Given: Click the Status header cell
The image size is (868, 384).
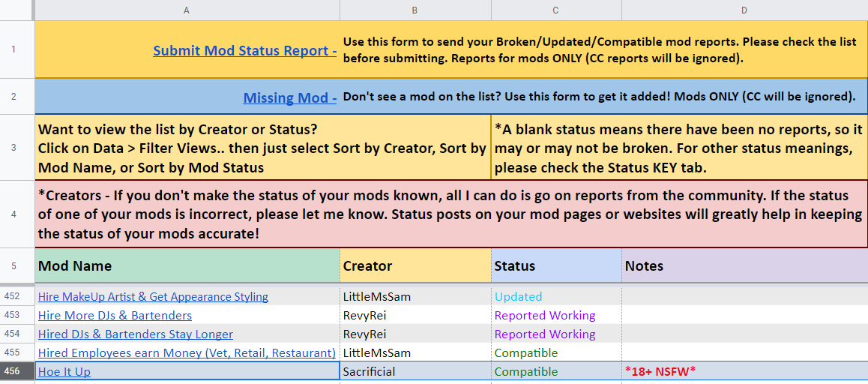Looking at the screenshot, I should coord(556,265).
